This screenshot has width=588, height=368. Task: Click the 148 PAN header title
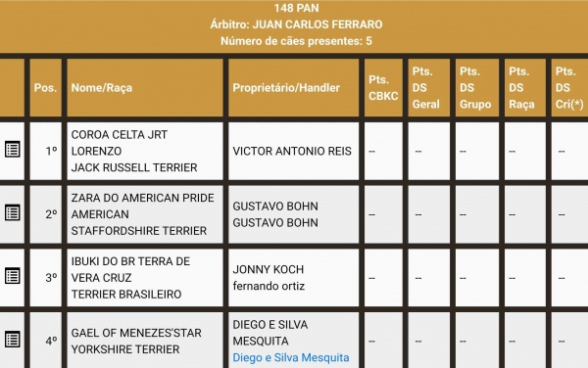pyautogui.click(x=296, y=8)
